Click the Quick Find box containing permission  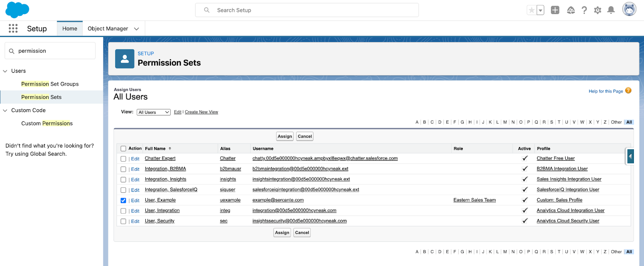(50, 51)
